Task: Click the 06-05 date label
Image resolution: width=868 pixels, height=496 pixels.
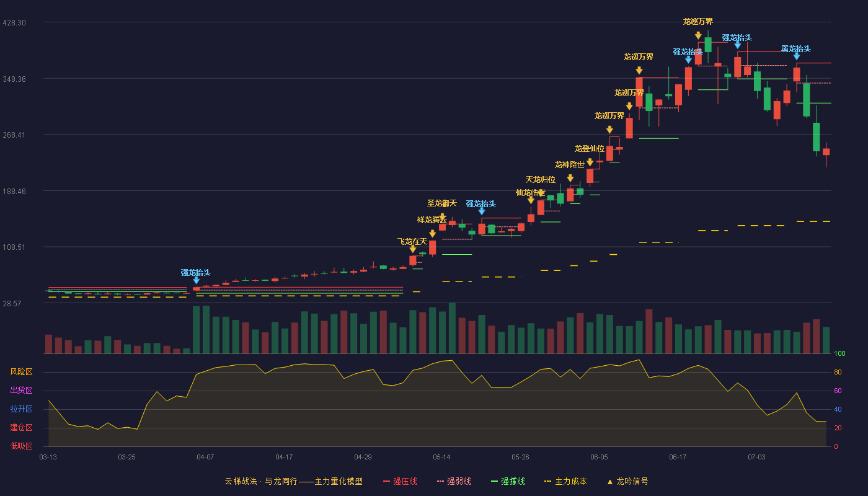Action: click(x=599, y=457)
